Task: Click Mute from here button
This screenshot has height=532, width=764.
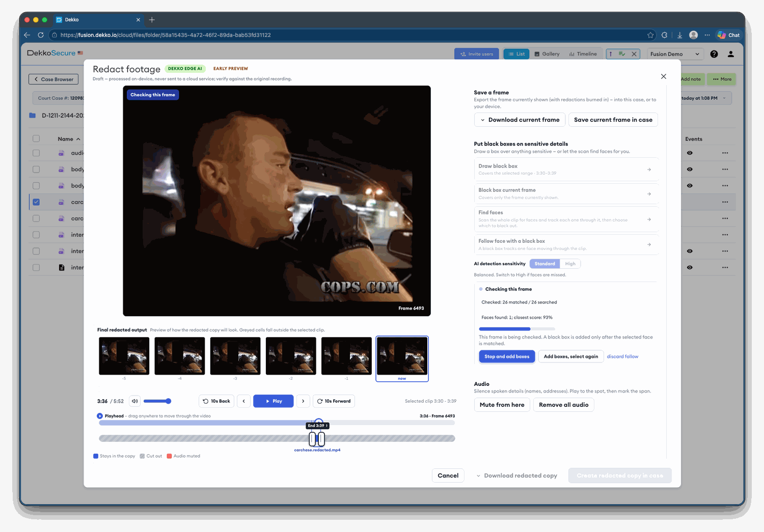Action: (502, 405)
